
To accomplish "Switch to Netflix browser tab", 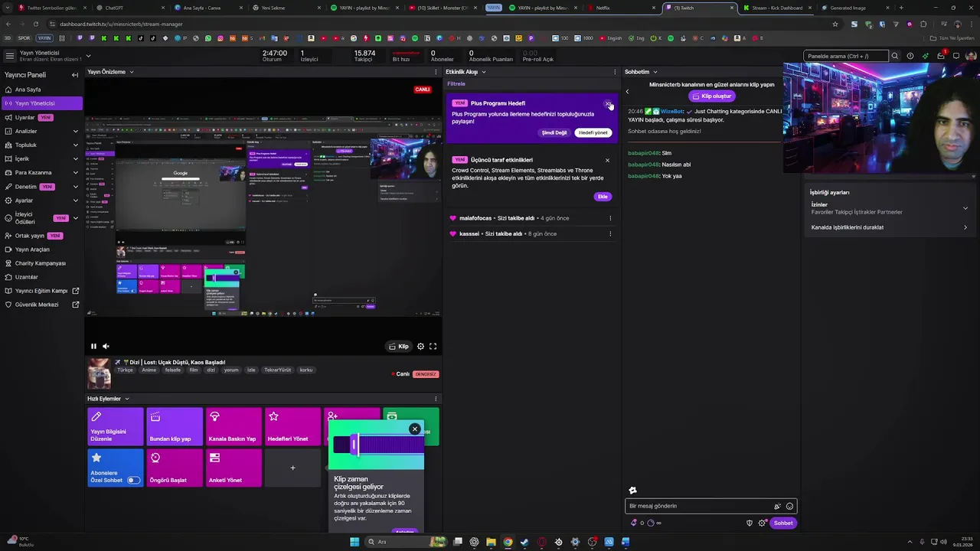I will (620, 8).
